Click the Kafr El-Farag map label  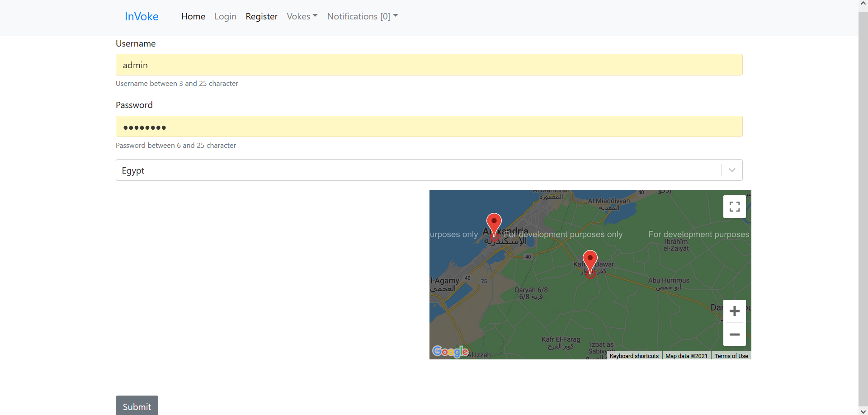point(561,343)
